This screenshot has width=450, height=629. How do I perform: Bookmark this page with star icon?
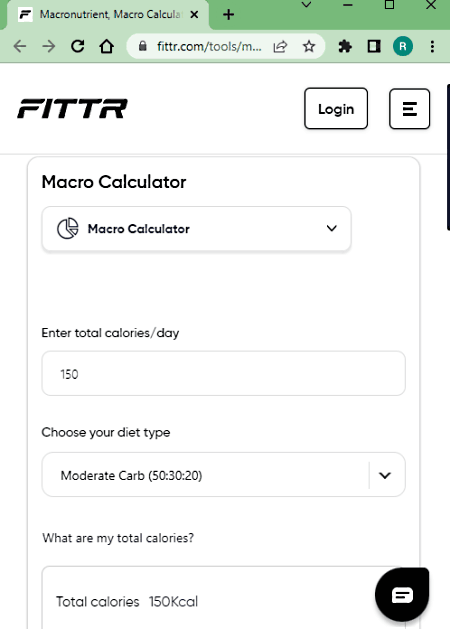(x=309, y=47)
